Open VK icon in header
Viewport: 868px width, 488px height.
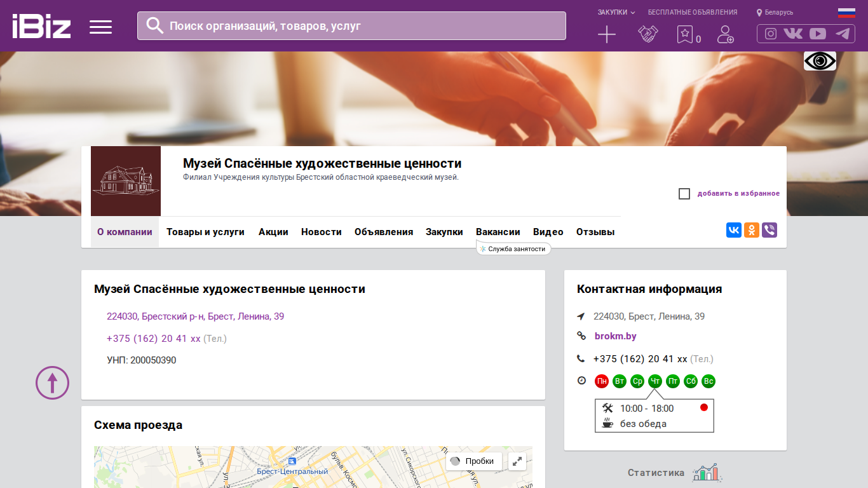click(x=793, y=34)
